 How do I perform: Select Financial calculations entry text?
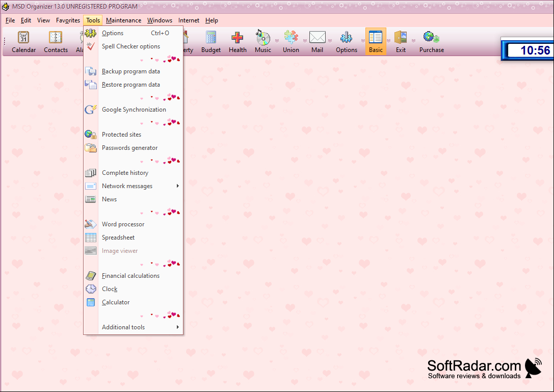tap(130, 276)
